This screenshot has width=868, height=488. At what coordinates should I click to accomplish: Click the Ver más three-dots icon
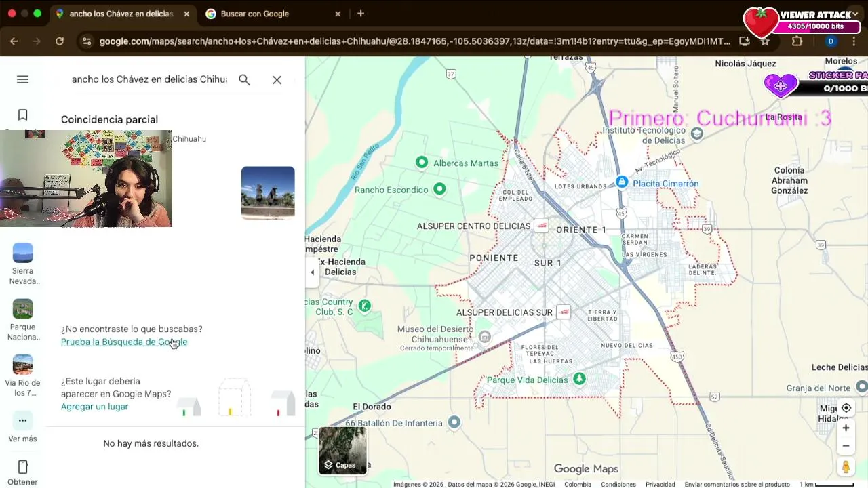22,421
